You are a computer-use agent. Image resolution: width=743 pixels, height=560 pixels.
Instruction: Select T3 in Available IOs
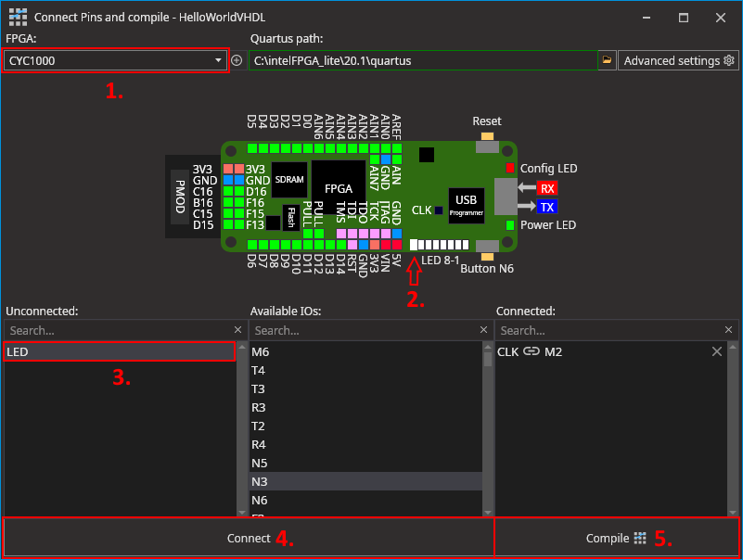[365, 388]
